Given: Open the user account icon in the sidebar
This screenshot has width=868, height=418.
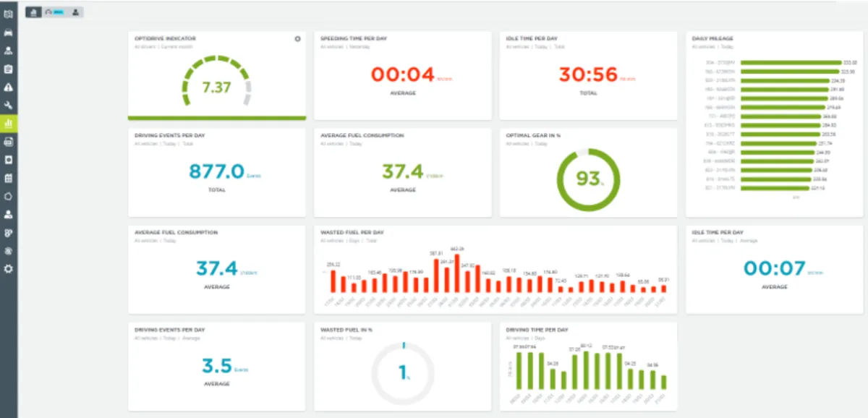Looking at the screenshot, I should tap(9, 214).
